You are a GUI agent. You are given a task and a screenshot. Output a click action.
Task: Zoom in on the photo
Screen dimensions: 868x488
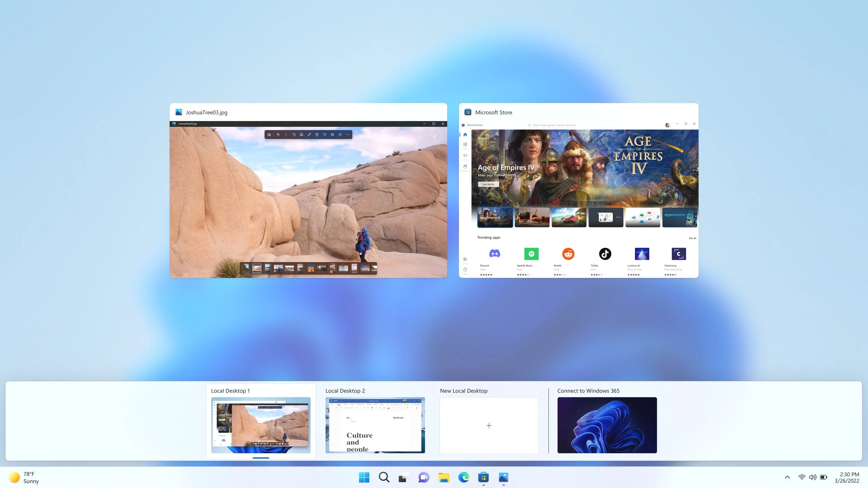tap(278, 135)
